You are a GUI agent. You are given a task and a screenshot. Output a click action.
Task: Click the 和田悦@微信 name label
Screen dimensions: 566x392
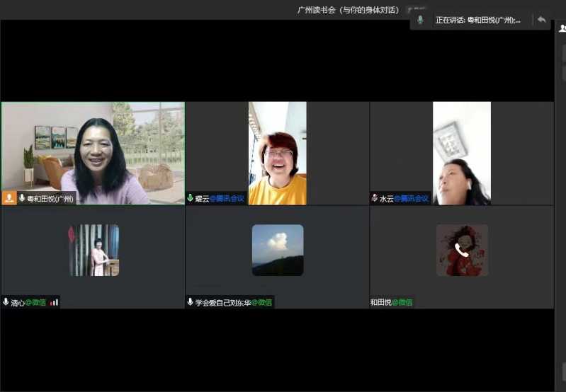tap(391, 302)
